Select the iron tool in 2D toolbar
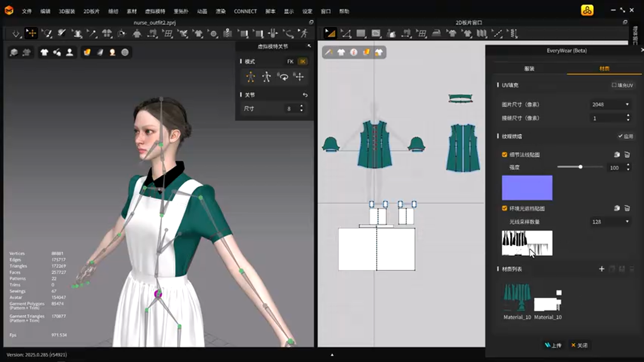 (437, 34)
